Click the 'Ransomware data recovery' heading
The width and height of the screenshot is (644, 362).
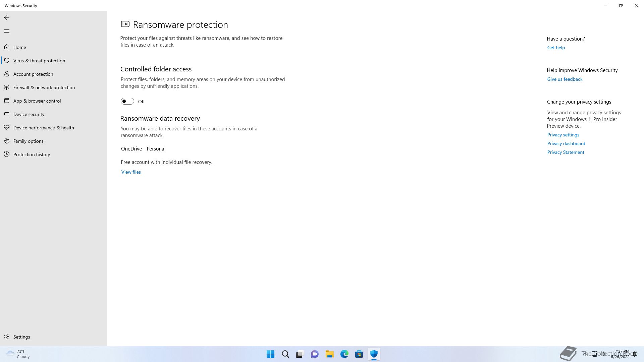(x=160, y=118)
